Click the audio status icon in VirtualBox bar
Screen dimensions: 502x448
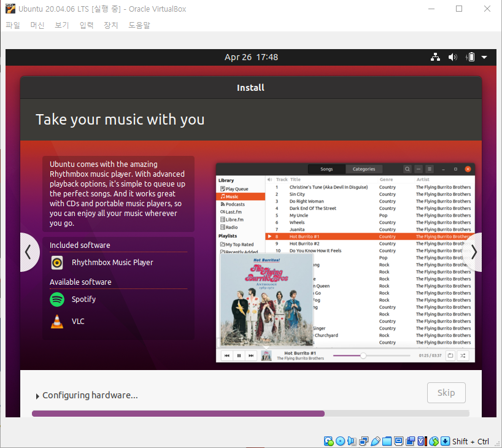[352, 441]
